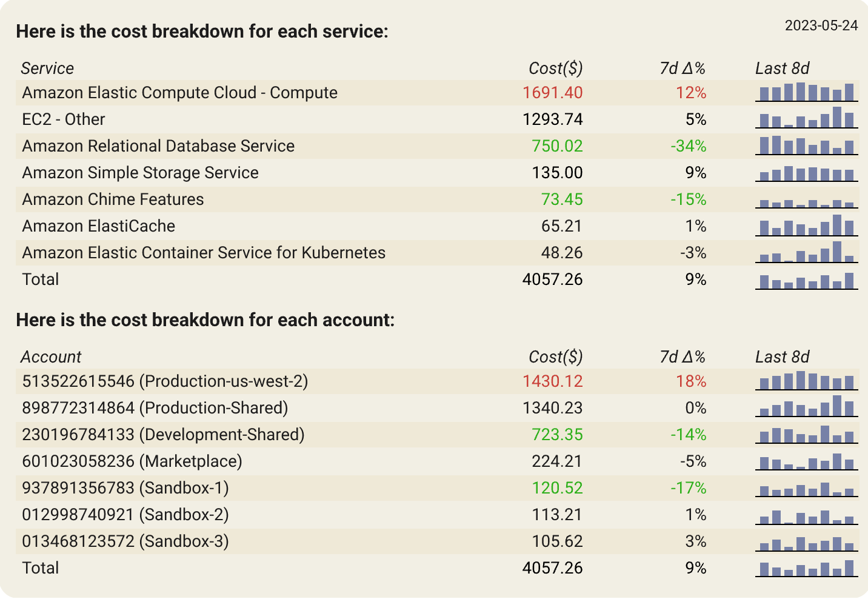Click heading about cost breakdown for each service

click(x=202, y=32)
